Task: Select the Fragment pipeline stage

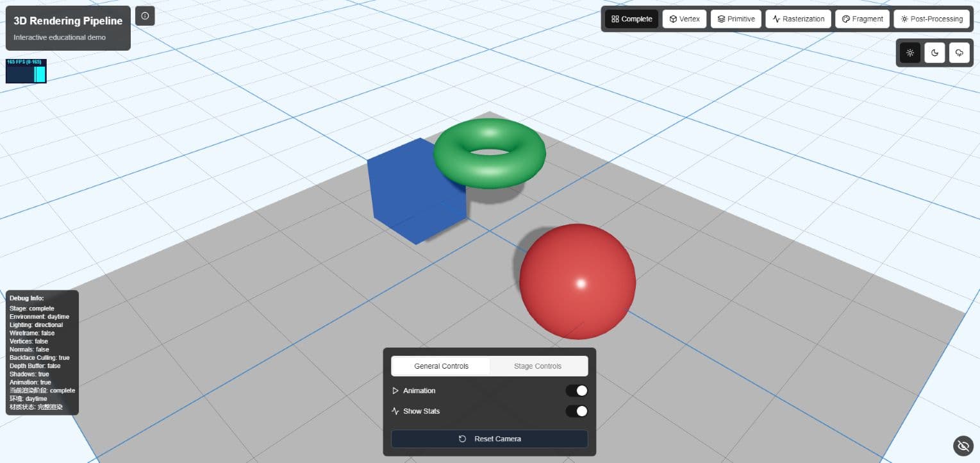Action: click(x=862, y=19)
